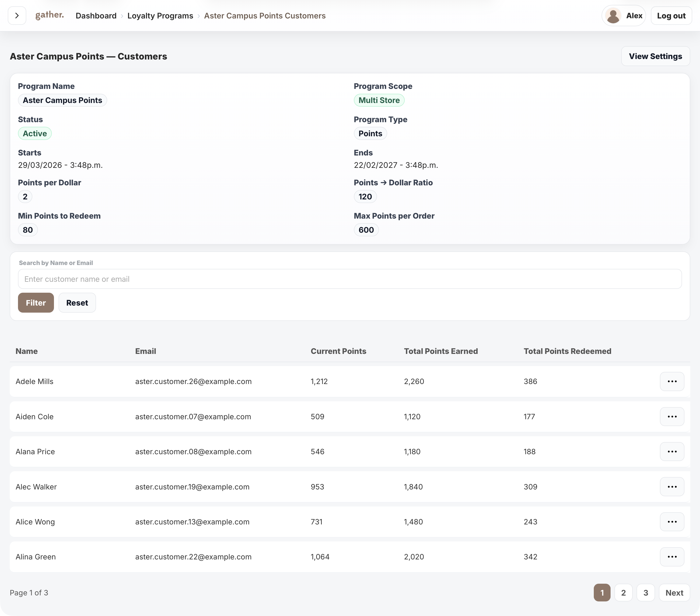Screen dimensions: 700x616
Task: Click the Points program type badge
Action: tap(370, 133)
